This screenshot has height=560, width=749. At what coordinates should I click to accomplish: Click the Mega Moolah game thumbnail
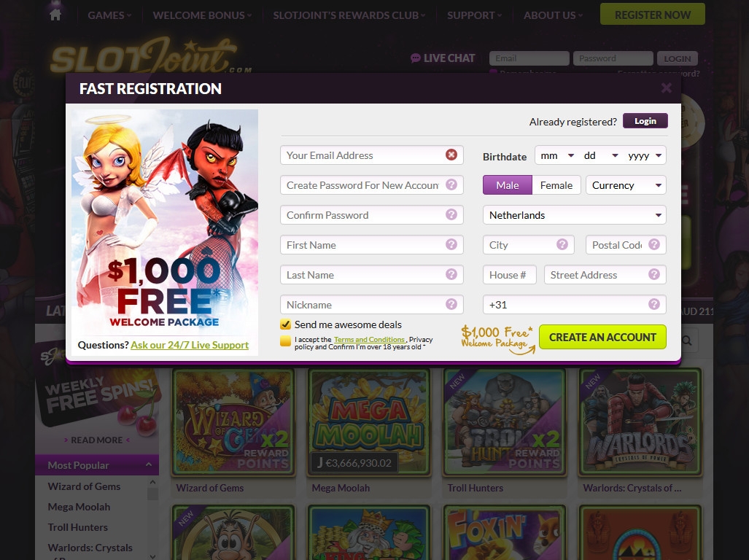[368, 422]
